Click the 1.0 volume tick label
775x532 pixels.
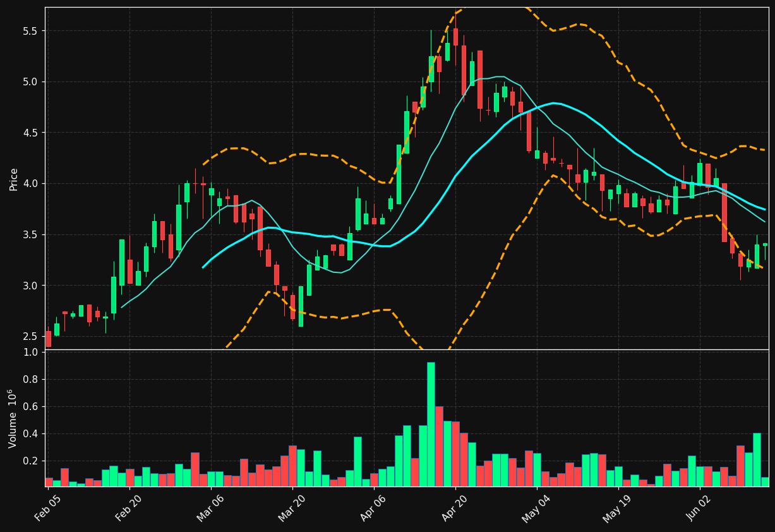[x=32, y=353]
